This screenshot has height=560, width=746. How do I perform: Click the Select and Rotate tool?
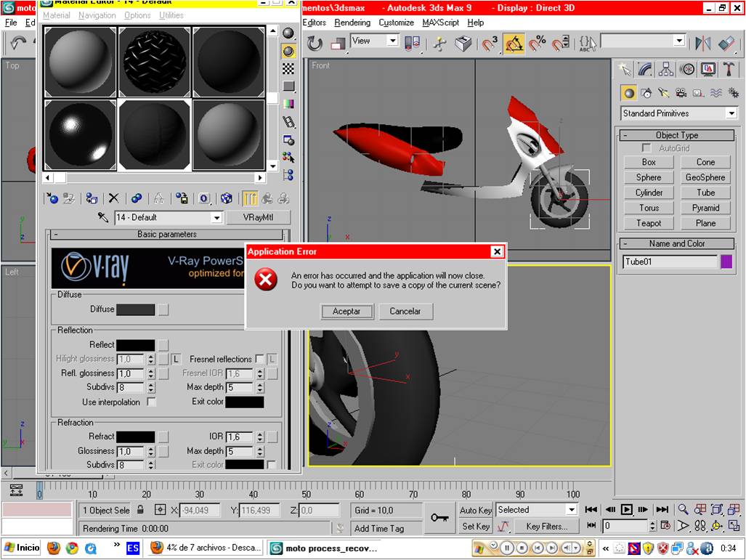coord(314,44)
